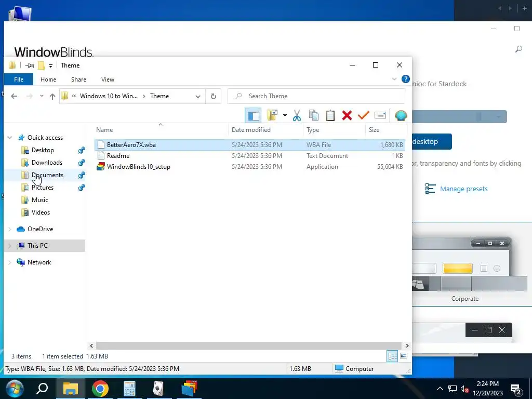Expand the This PC tree node
532x399 pixels.
[x=10, y=246]
